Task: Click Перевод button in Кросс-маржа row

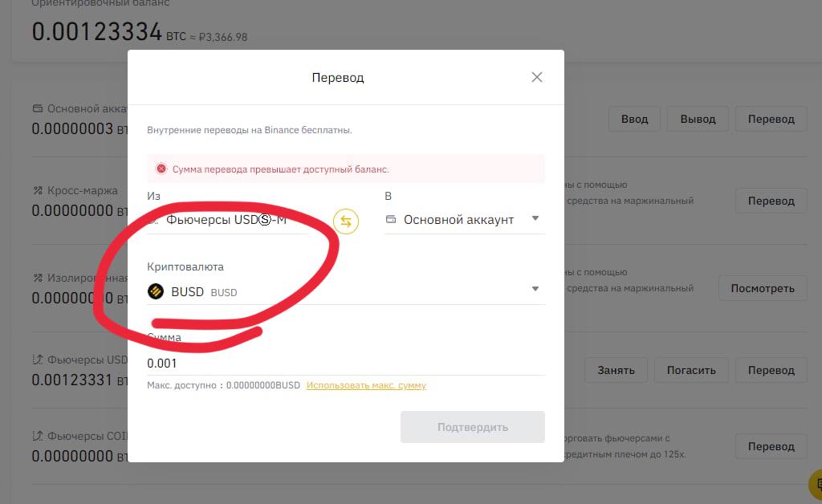Action: (771, 201)
